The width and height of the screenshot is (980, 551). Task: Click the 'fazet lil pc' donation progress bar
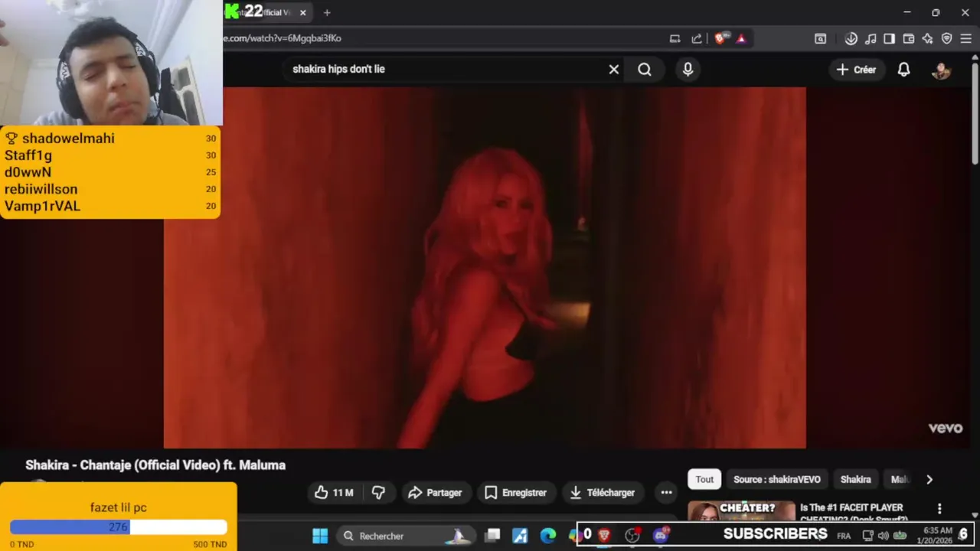(x=119, y=527)
